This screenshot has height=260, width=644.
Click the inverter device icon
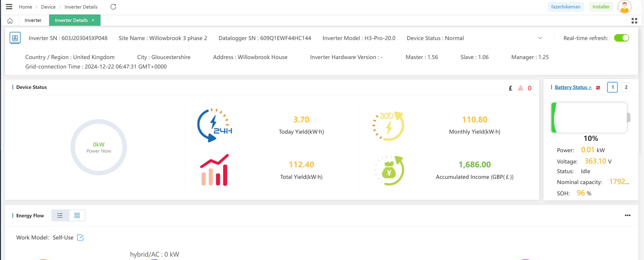[15, 38]
